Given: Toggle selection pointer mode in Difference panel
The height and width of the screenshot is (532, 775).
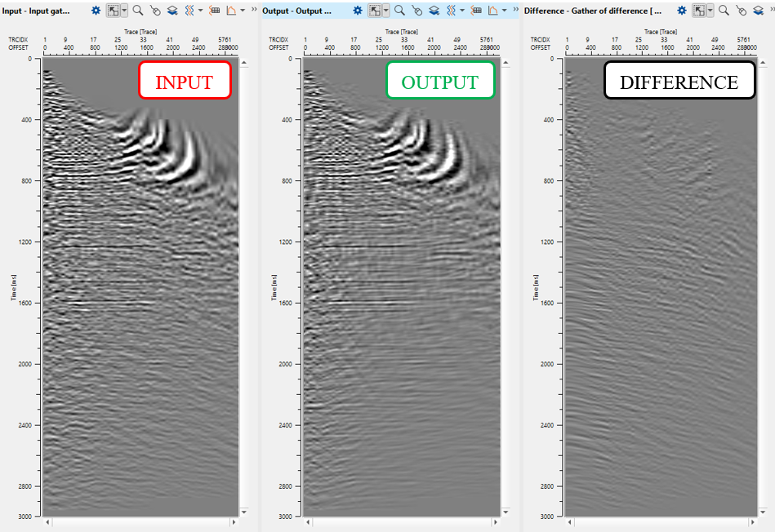Looking at the screenshot, I should tap(700, 11).
